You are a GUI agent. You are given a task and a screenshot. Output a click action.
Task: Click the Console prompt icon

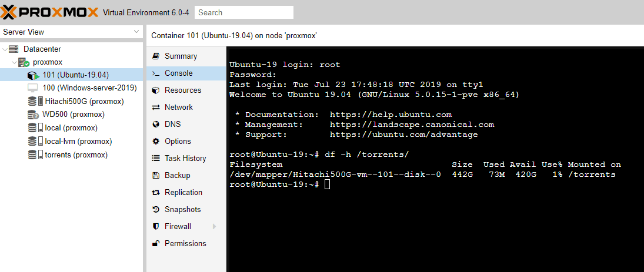(156, 73)
